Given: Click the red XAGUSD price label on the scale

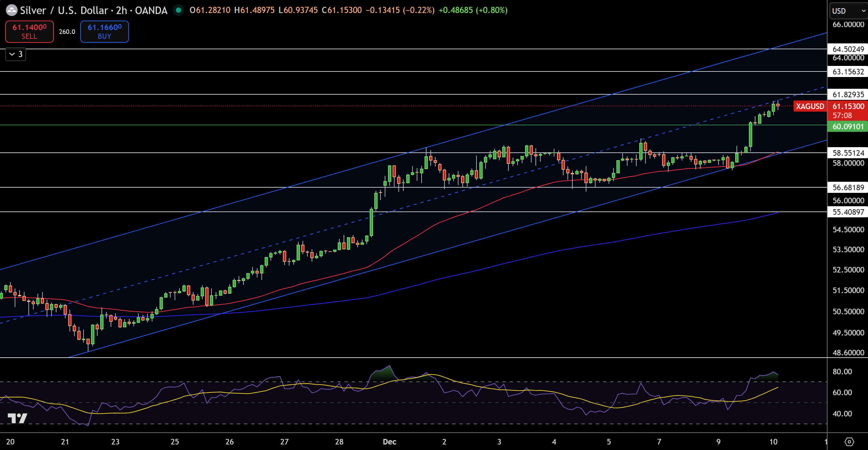Looking at the screenshot, I should (810, 106).
